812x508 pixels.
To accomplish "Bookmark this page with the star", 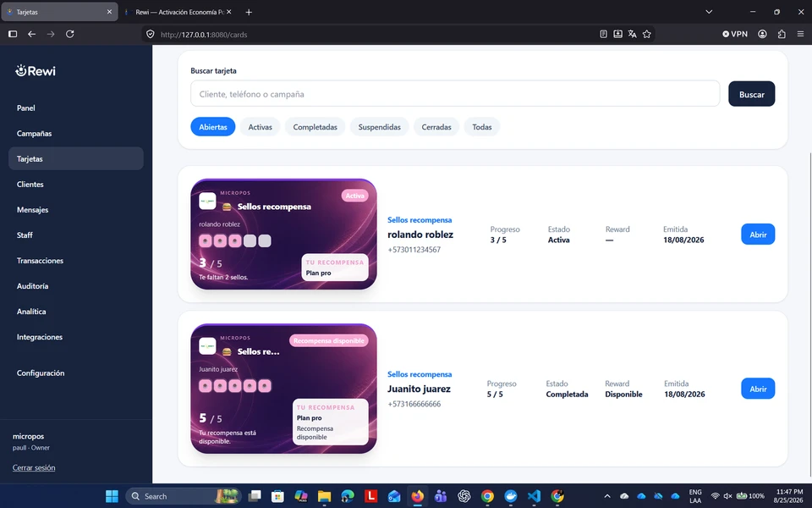I will [647, 34].
